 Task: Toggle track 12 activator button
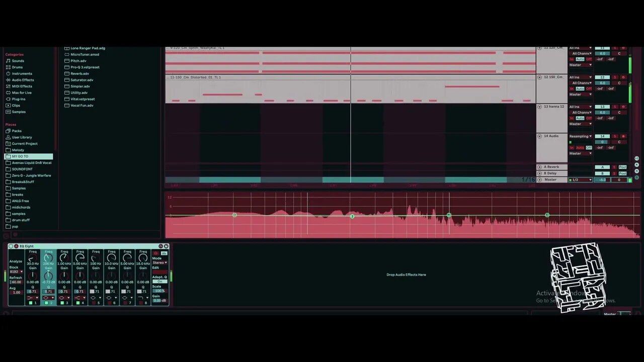(602, 77)
